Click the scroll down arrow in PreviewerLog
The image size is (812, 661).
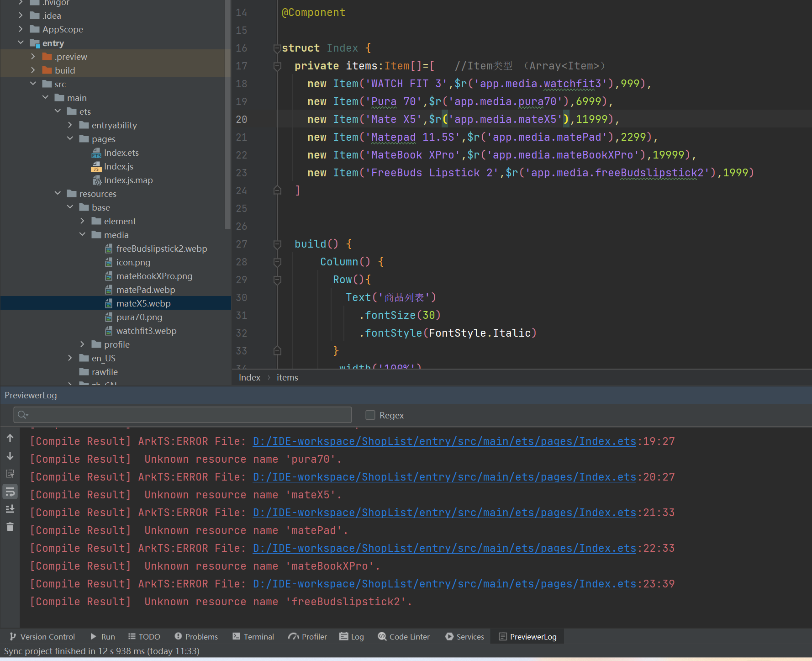coord(10,456)
